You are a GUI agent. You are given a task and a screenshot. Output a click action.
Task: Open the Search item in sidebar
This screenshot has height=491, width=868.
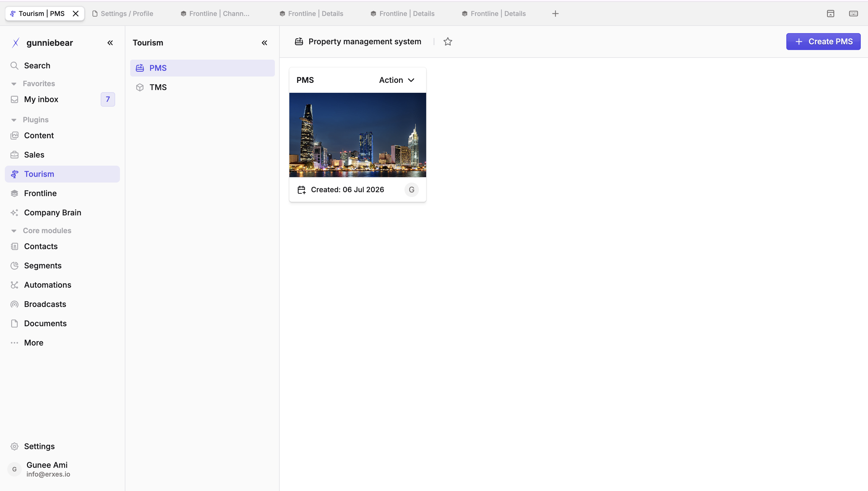click(x=62, y=65)
